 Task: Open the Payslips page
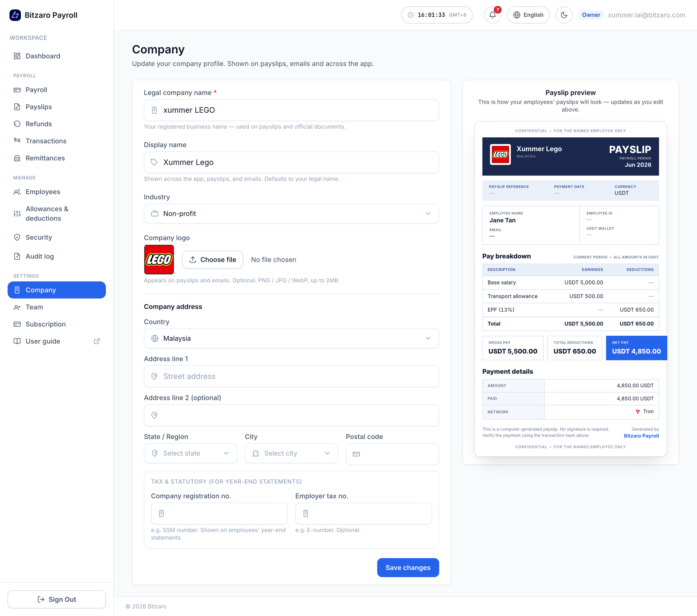[57, 107]
